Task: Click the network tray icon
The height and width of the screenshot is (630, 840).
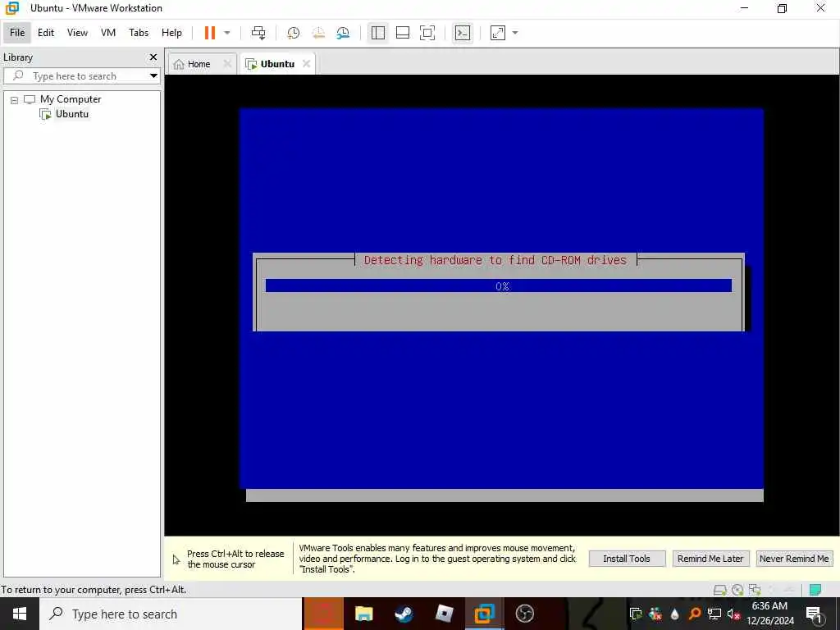Action: point(714,614)
